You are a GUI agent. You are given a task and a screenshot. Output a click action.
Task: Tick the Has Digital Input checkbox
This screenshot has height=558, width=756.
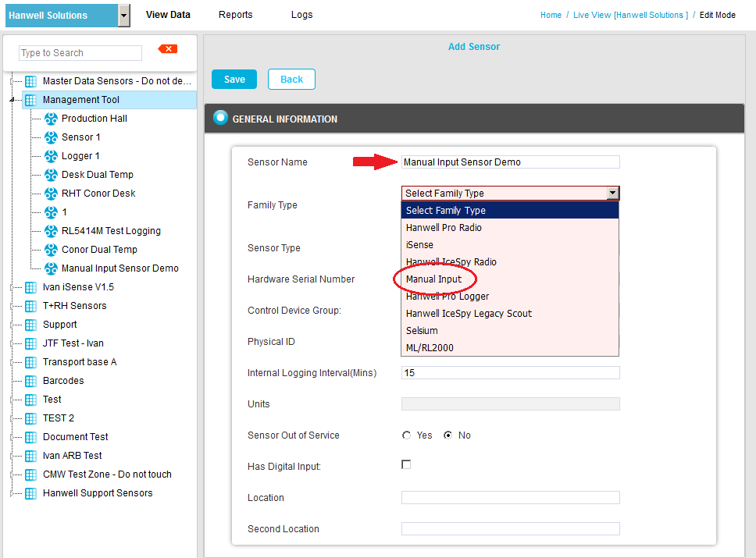click(x=406, y=464)
